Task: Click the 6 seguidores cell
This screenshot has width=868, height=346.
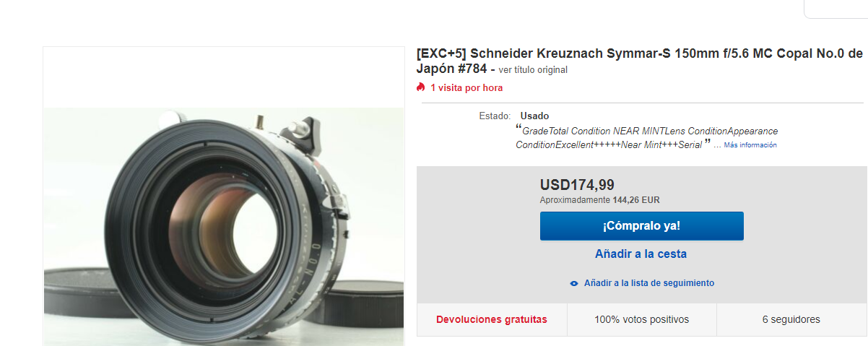Action: click(x=791, y=319)
